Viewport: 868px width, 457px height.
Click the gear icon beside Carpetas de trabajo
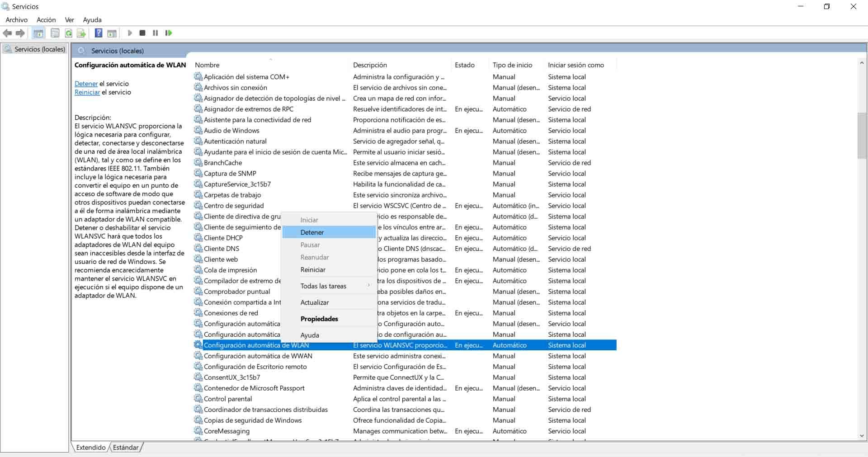pos(198,195)
